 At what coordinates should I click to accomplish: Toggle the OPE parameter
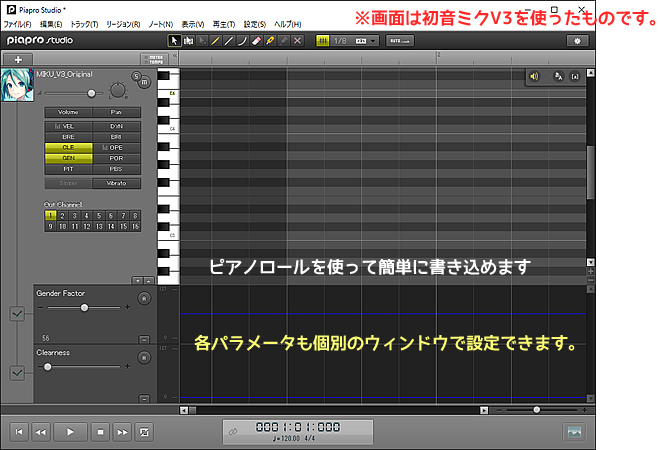[116, 147]
